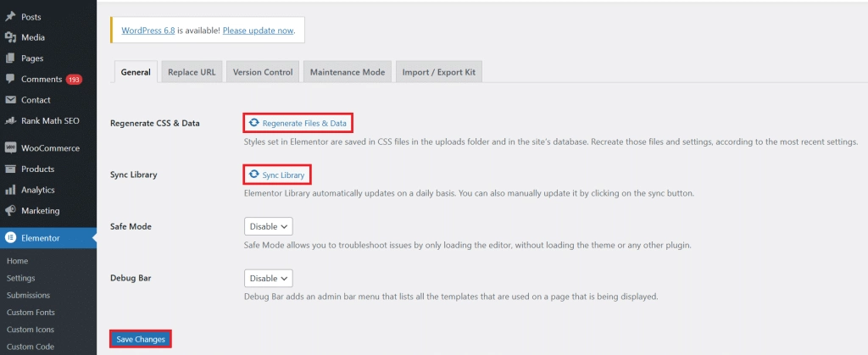This screenshot has height=355, width=868.
Task: Click the Sync Library button
Action: [x=276, y=175]
